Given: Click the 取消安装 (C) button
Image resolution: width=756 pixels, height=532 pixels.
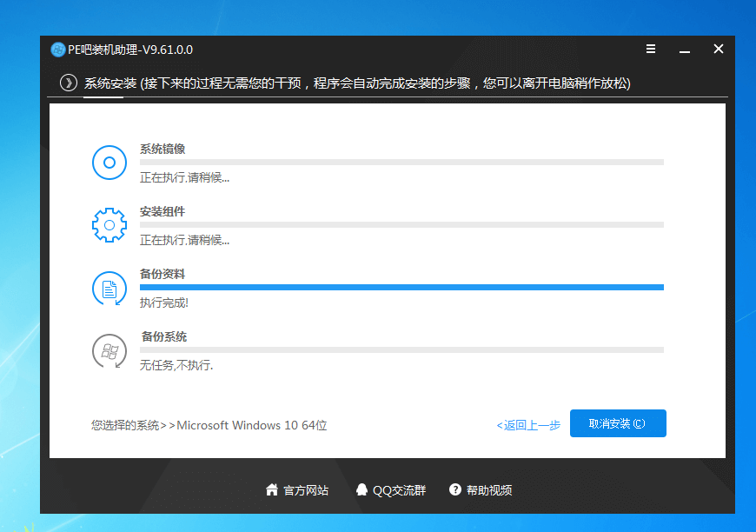Looking at the screenshot, I should point(618,423).
